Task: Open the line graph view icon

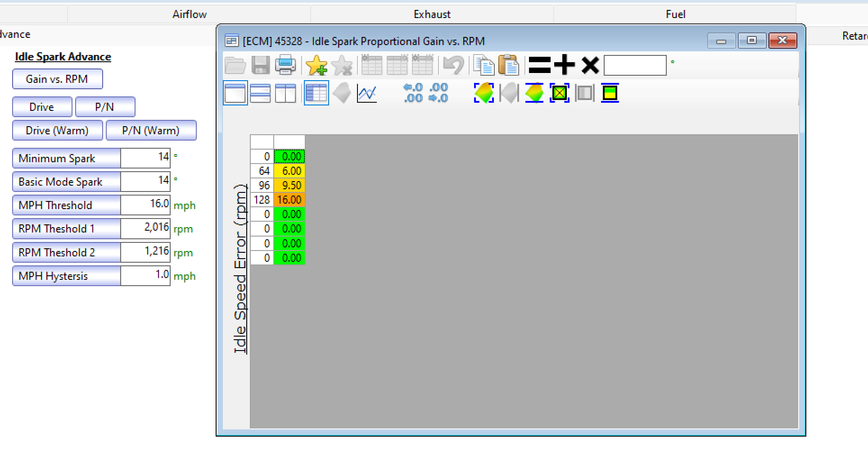Action: point(367,94)
